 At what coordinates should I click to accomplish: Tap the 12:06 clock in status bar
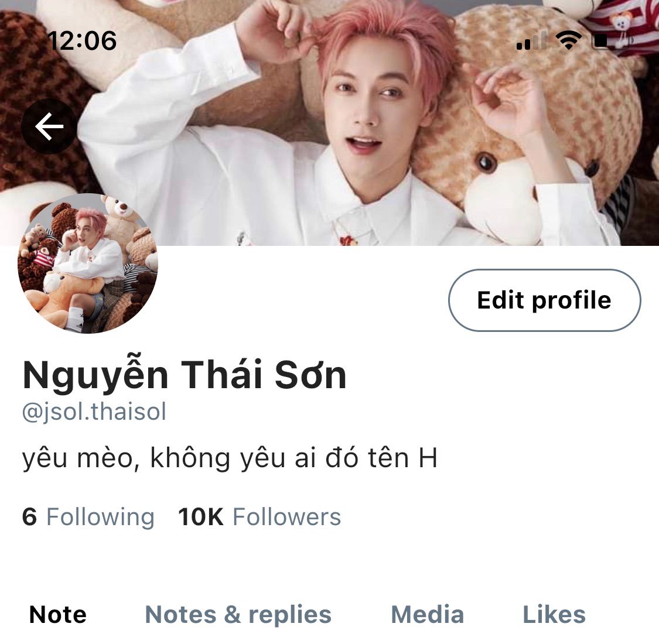pyautogui.click(x=82, y=41)
